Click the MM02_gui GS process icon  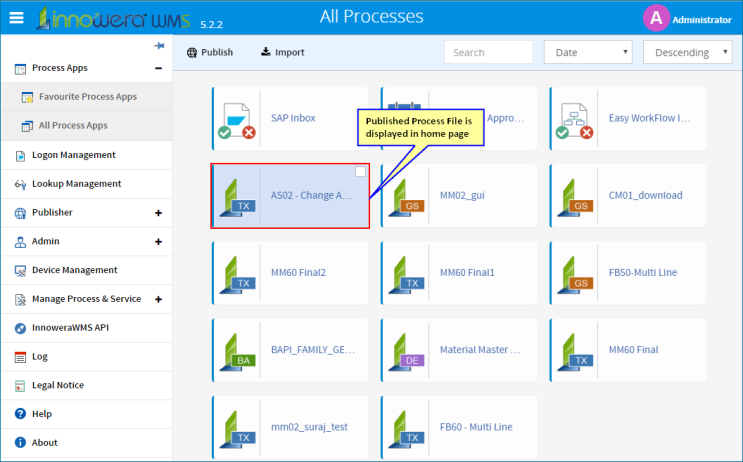click(x=407, y=198)
